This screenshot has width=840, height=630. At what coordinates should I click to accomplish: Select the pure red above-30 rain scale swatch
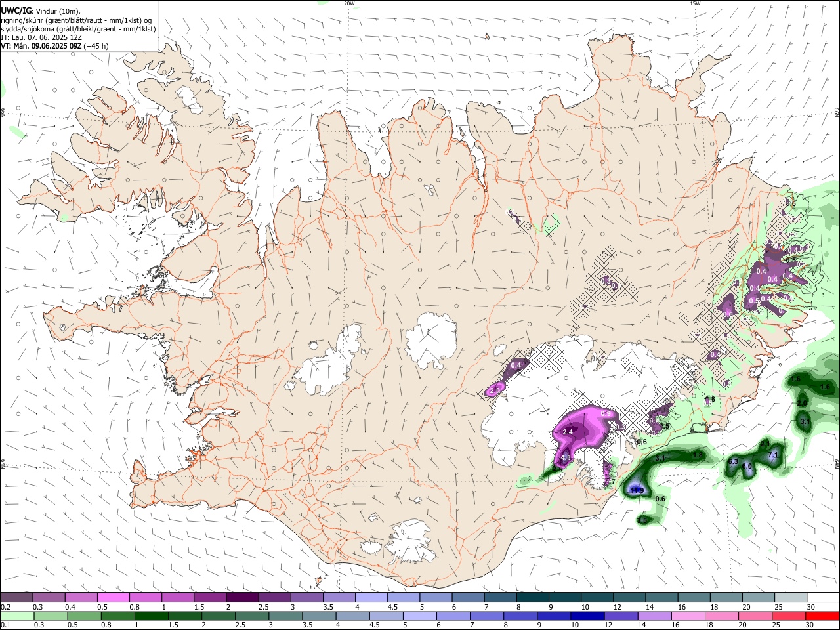pyautogui.click(x=822, y=616)
